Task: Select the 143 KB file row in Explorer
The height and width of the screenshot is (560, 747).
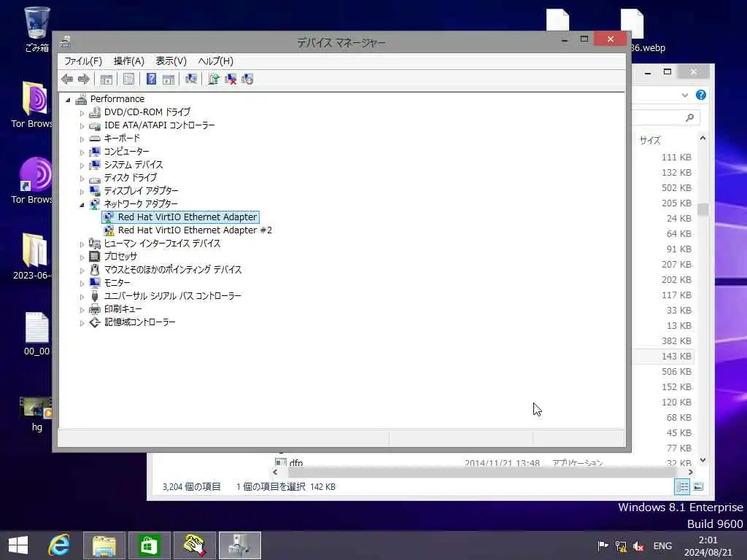Action: 664,356
